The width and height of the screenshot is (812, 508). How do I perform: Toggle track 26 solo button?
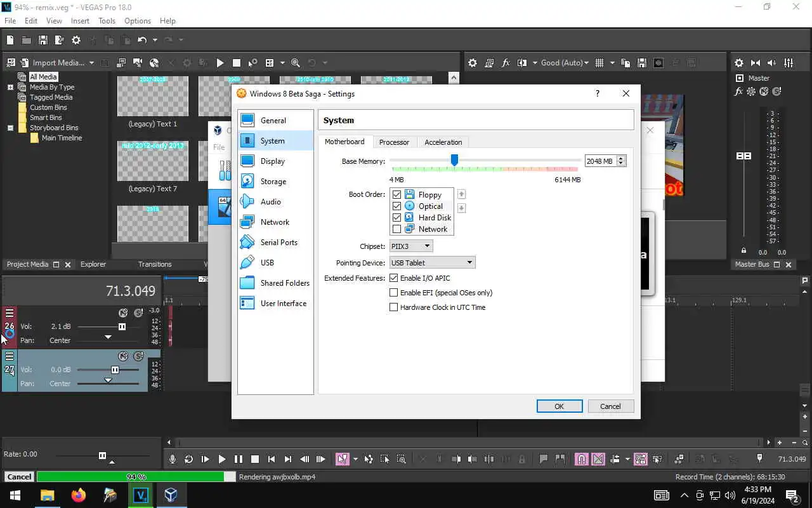pyautogui.click(x=138, y=313)
